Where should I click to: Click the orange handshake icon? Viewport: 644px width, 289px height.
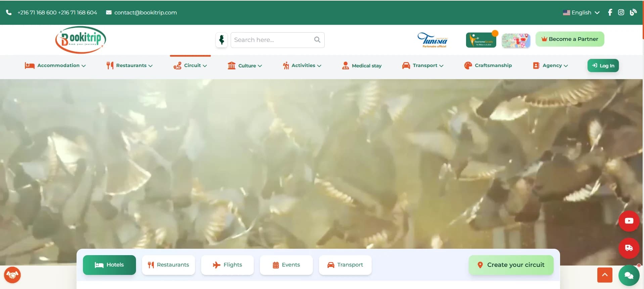pyautogui.click(x=12, y=275)
